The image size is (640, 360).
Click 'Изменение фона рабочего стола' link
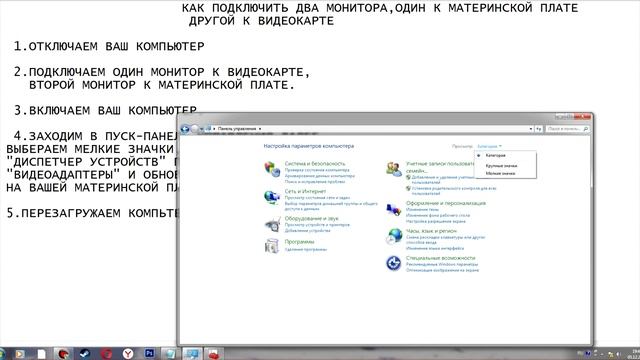[438, 216]
